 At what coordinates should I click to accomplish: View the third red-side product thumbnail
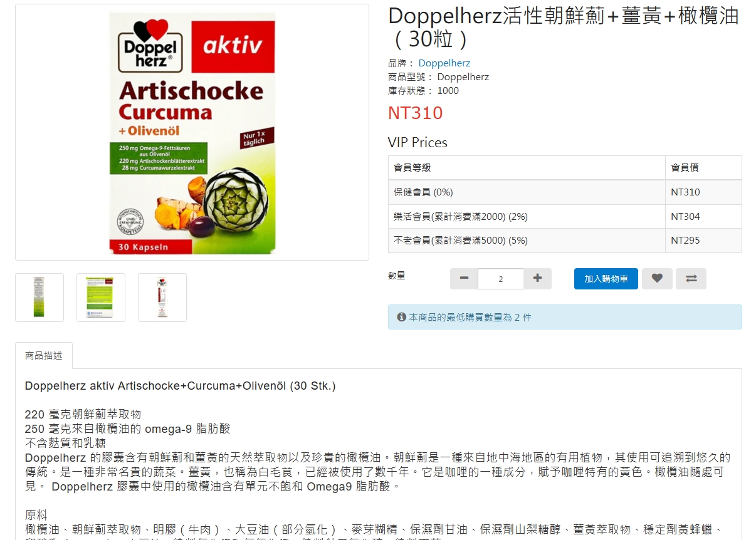(162, 298)
